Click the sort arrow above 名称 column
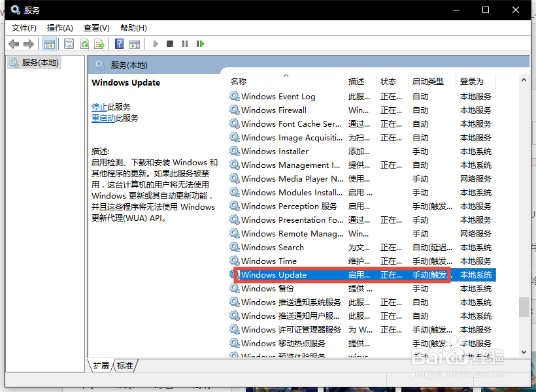536x392 pixels. point(286,75)
